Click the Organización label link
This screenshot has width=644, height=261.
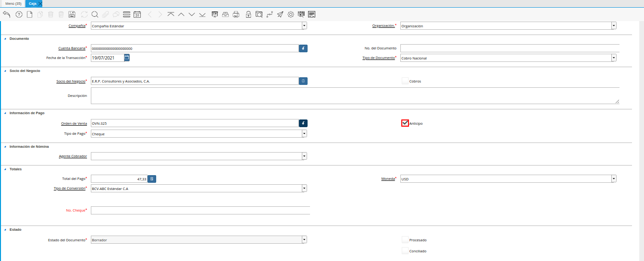click(x=384, y=25)
